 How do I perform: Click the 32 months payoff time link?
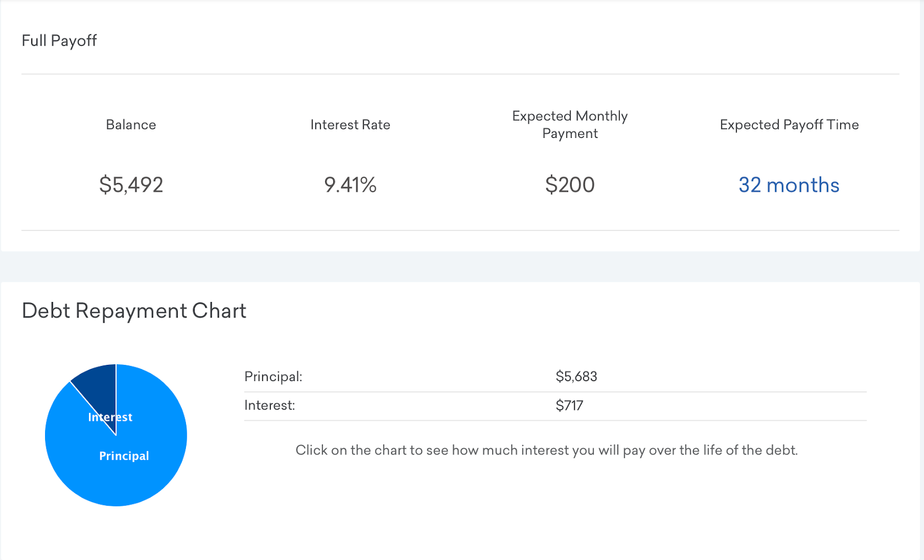point(789,185)
